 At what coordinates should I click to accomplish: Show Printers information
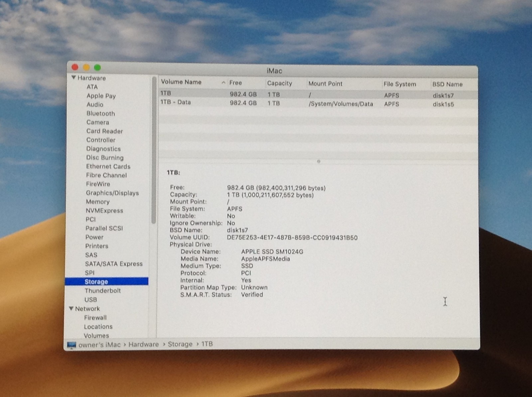coord(97,246)
